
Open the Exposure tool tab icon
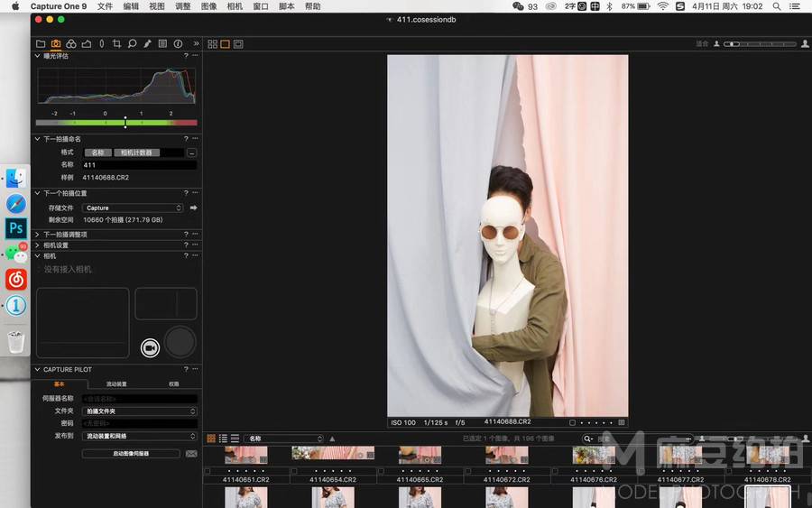pos(87,44)
